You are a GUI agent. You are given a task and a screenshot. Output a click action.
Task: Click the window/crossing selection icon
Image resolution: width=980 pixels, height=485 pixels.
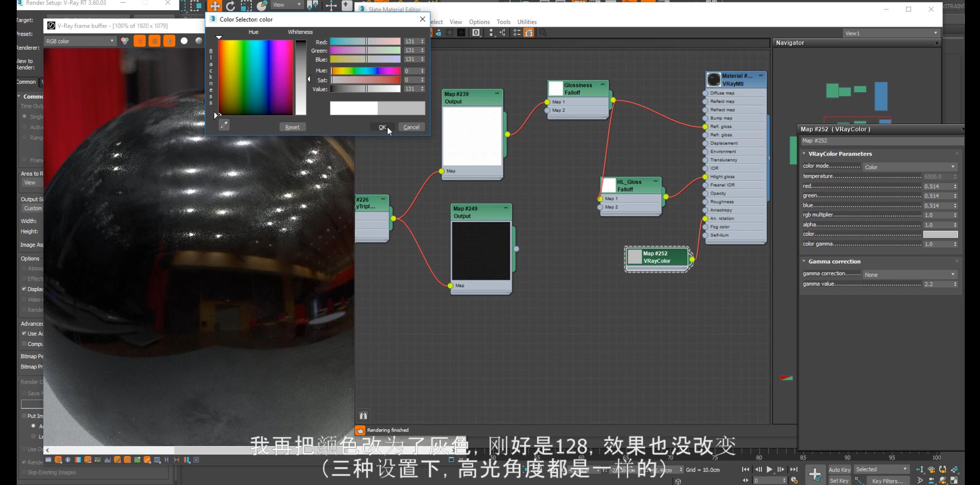[x=196, y=5]
